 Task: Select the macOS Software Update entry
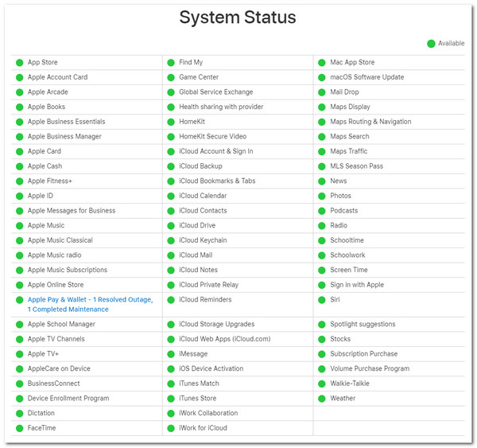tap(366, 77)
